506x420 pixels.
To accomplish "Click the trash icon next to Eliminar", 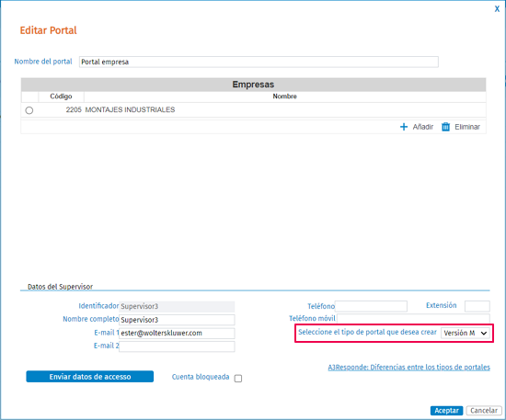I will [445, 127].
